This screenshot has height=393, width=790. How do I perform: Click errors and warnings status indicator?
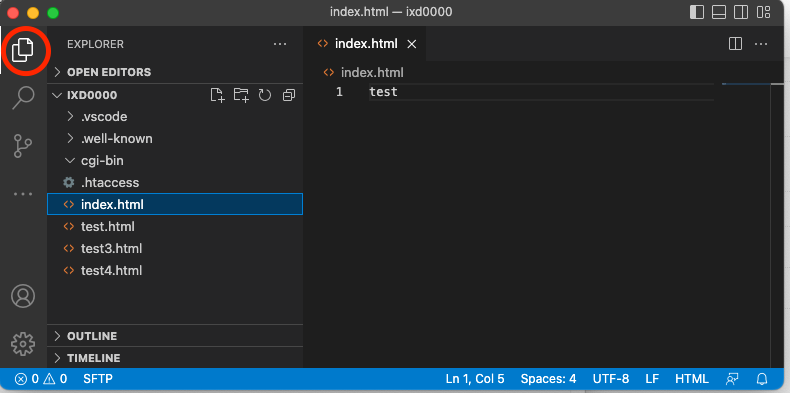click(x=41, y=379)
